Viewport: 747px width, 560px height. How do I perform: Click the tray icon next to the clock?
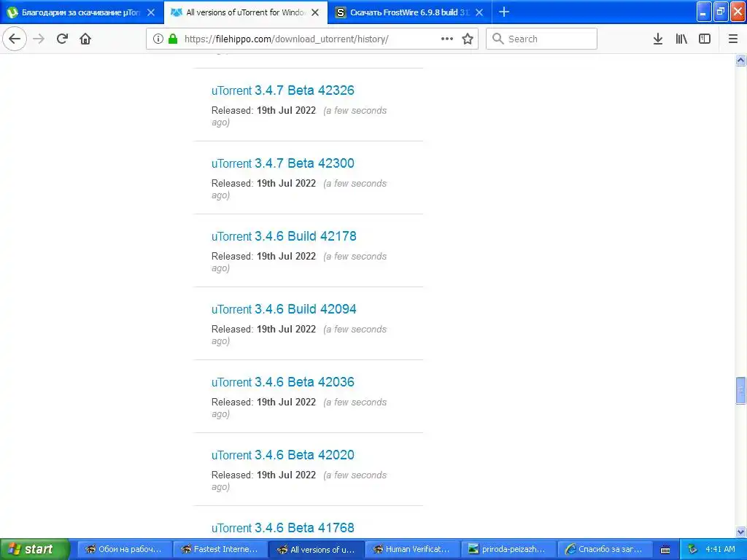693,549
